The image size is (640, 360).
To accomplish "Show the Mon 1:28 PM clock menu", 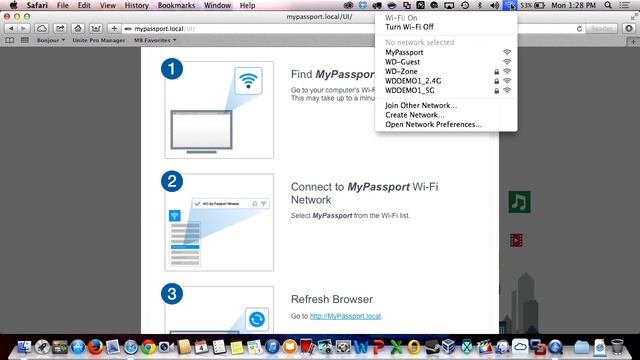I will click(573, 5).
